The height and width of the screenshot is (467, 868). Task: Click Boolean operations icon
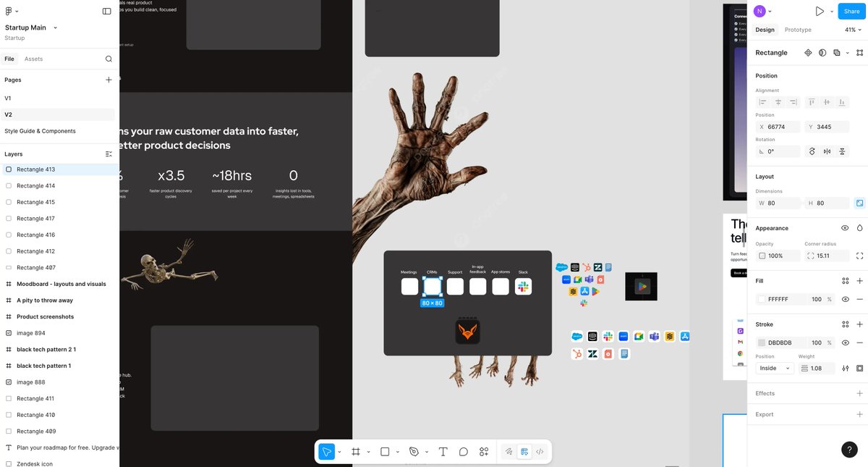coord(836,53)
